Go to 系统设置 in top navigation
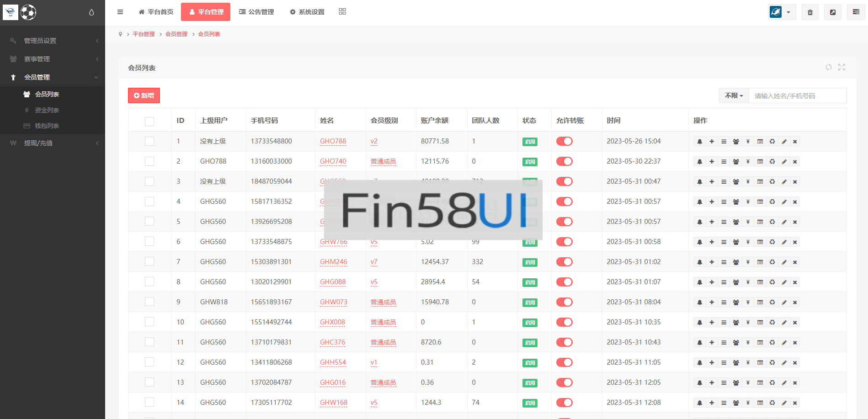This screenshot has height=419, width=868. pos(307,12)
